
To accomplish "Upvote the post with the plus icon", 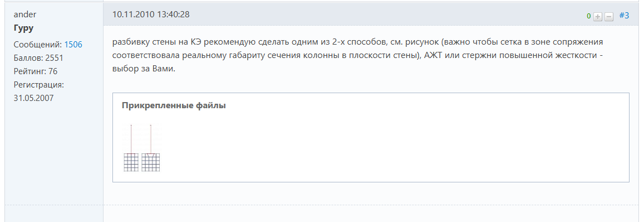I will point(598,17).
